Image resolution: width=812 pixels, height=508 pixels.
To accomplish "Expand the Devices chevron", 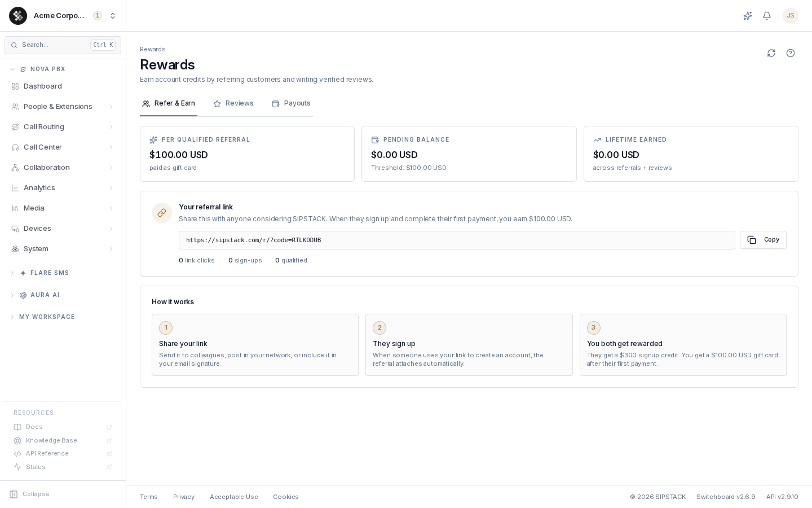I will click(x=111, y=229).
